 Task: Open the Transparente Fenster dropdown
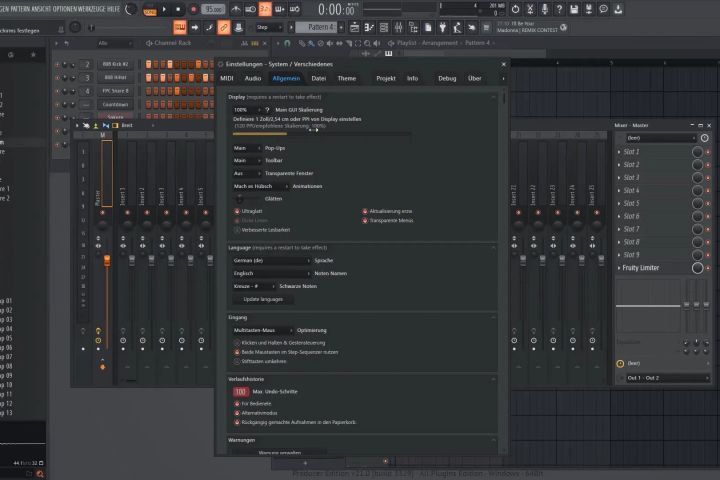(x=247, y=174)
